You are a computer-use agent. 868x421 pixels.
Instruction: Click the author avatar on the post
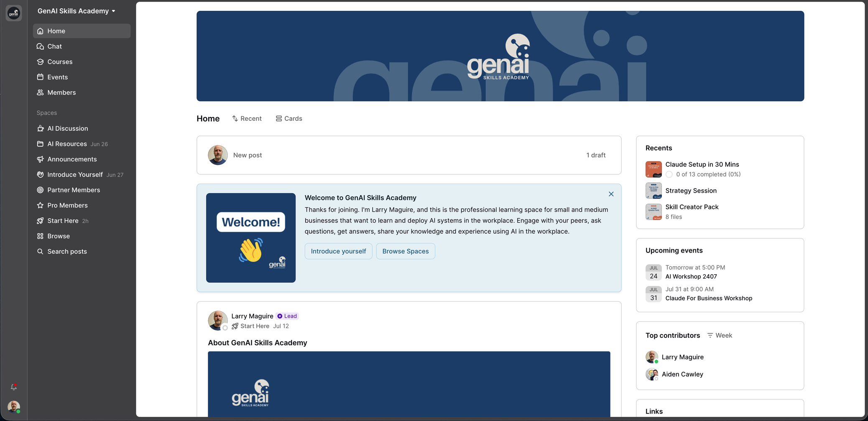point(218,321)
